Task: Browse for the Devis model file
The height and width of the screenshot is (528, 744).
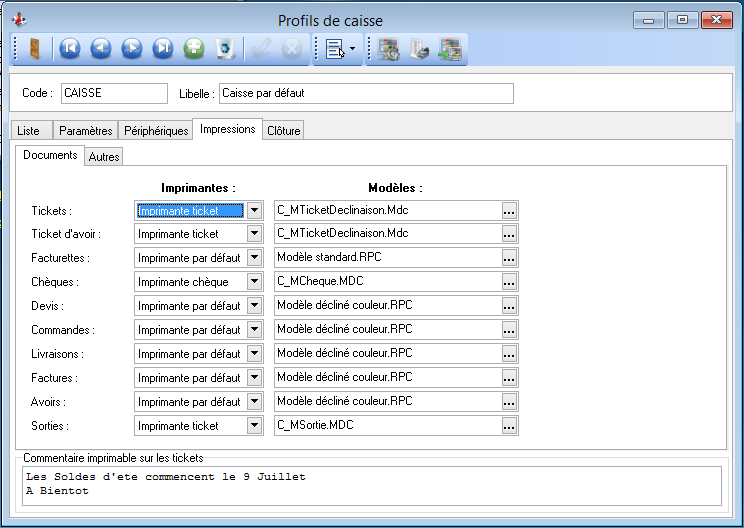Action: pyautogui.click(x=509, y=306)
